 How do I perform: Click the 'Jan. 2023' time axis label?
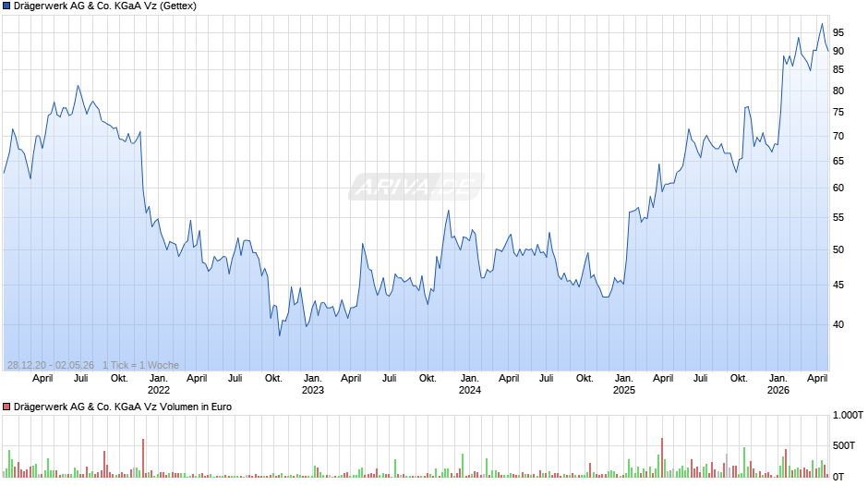tap(313, 384)
